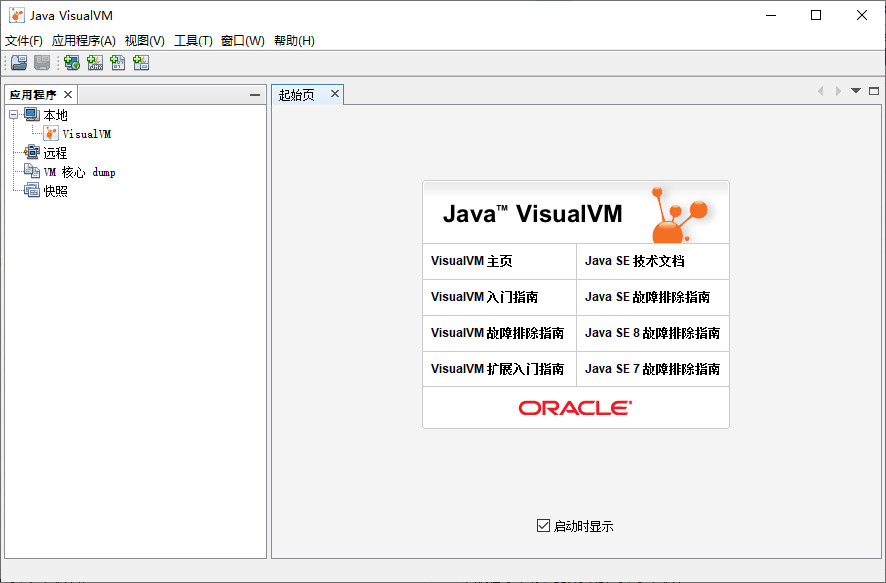Screen dimensions: 886x583
Task: Click the red Oracle logo
Action: pyautogui.click(x=575, y=408)
